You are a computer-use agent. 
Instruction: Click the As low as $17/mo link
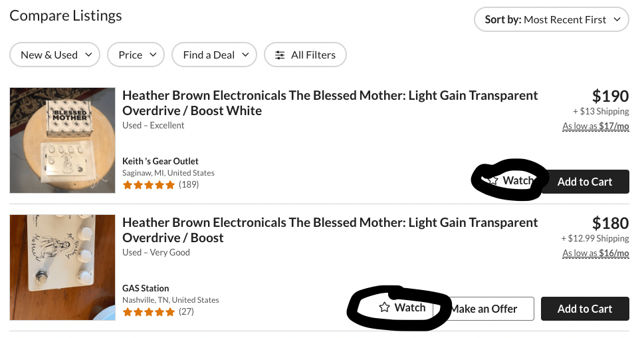tap(595, 126)
